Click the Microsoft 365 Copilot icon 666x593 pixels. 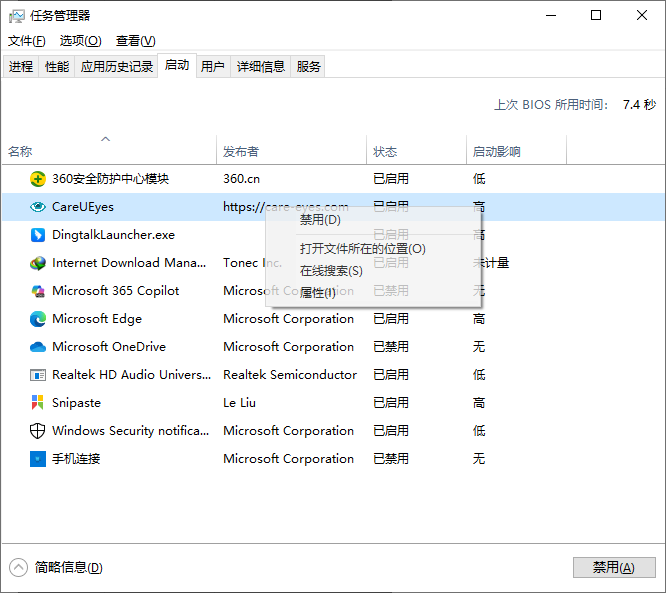coord(38,291)
